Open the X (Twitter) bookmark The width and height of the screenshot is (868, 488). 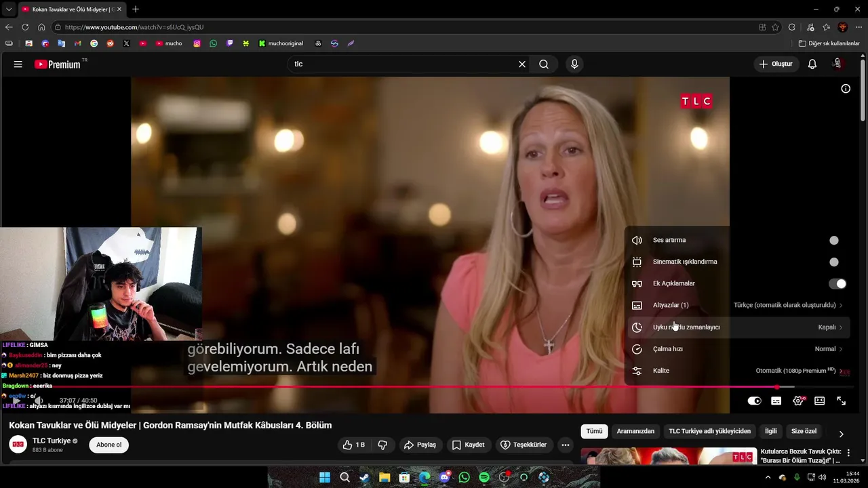click(126, 43)
